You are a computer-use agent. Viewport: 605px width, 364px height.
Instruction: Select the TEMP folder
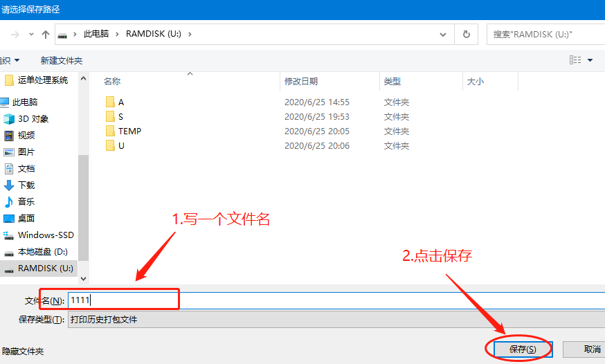pos(129,131)
